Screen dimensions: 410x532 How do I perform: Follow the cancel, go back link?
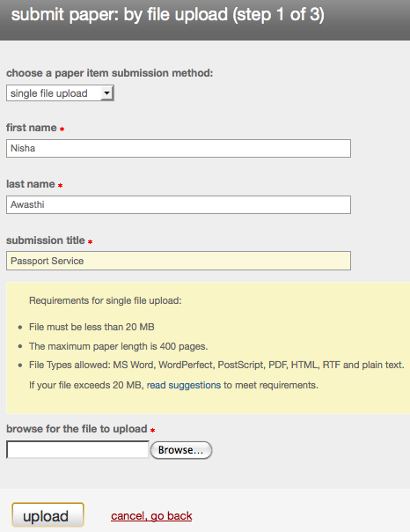151,516
